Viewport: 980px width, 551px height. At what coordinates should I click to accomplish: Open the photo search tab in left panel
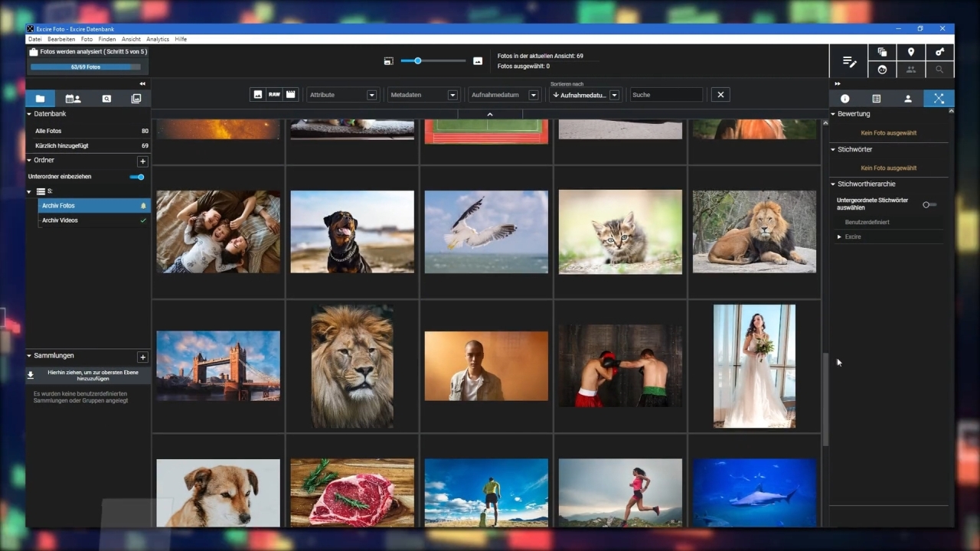[106, 99]
